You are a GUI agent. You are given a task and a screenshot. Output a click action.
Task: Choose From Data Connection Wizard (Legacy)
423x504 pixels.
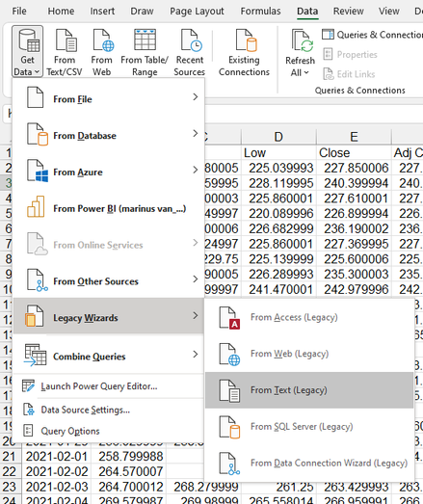pos(309,463)
